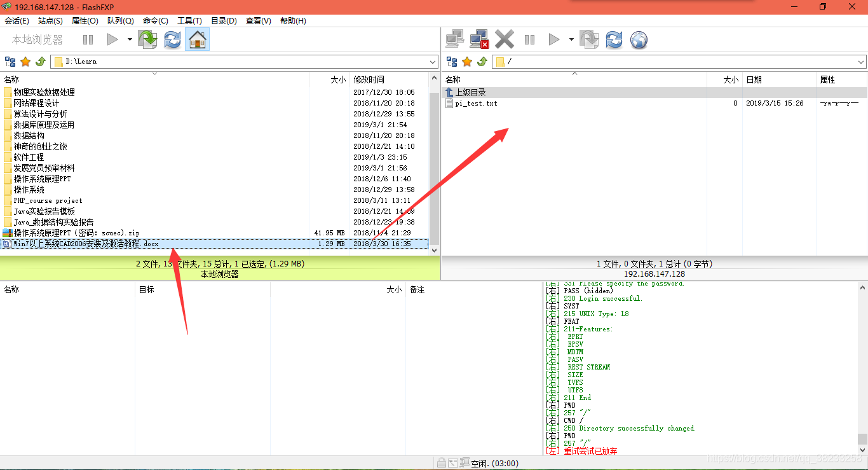Expand the D:\Learn path dropdown

tap(433, 62)
